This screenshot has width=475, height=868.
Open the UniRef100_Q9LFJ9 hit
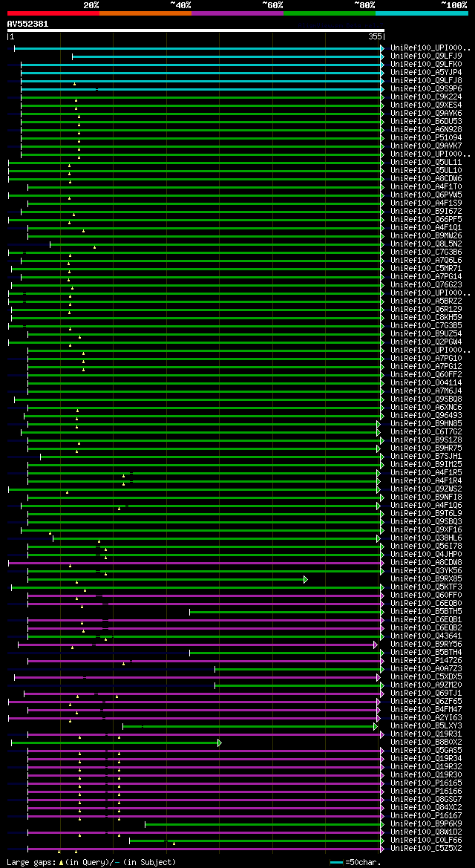click(426, 56)
